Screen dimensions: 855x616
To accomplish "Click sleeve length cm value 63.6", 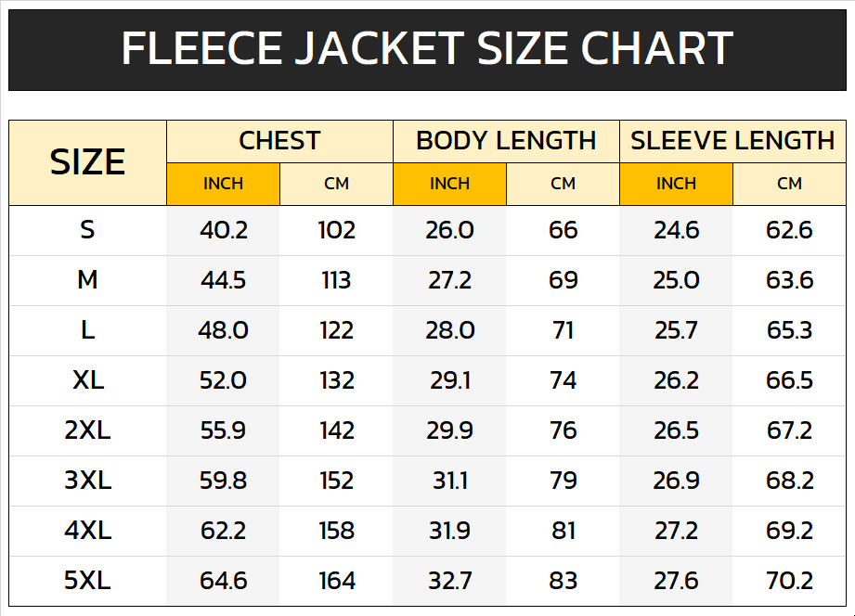I will (x=789, y=280).
